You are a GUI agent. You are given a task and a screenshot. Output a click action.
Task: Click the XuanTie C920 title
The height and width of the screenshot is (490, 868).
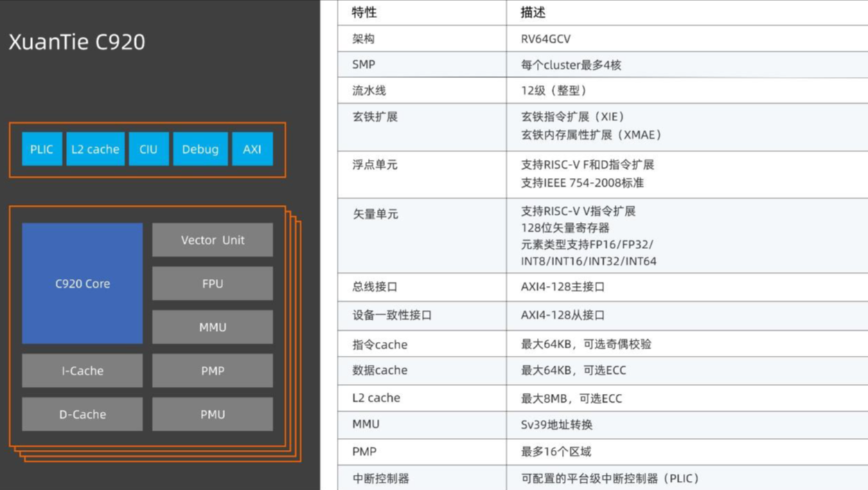click(x=77, y=42)
